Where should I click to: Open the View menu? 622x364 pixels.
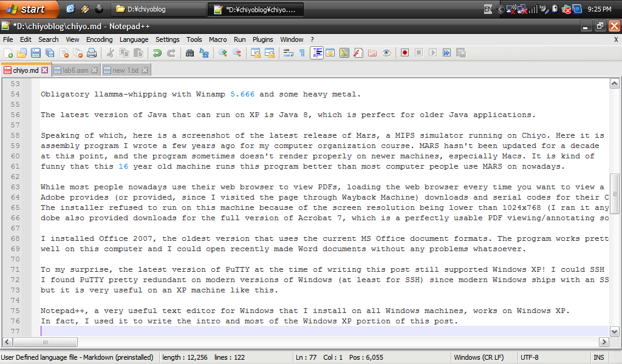click(72, 39)
